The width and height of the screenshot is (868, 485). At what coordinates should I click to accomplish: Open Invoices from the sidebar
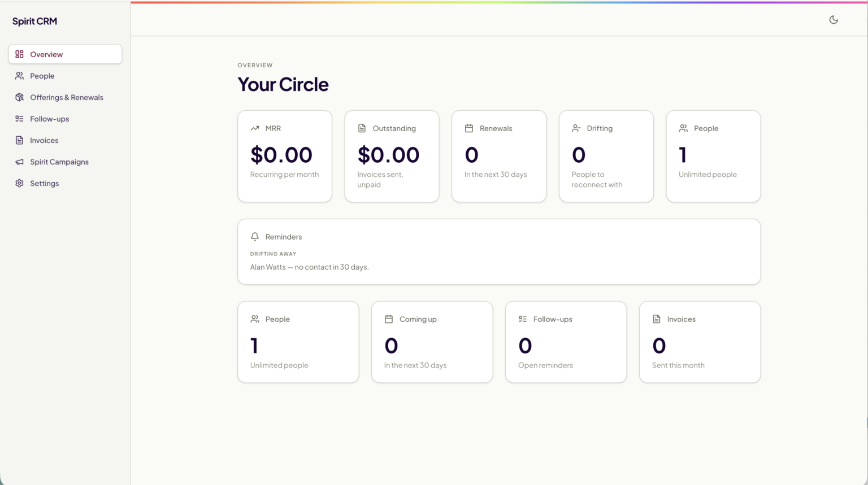click(65, 140)
